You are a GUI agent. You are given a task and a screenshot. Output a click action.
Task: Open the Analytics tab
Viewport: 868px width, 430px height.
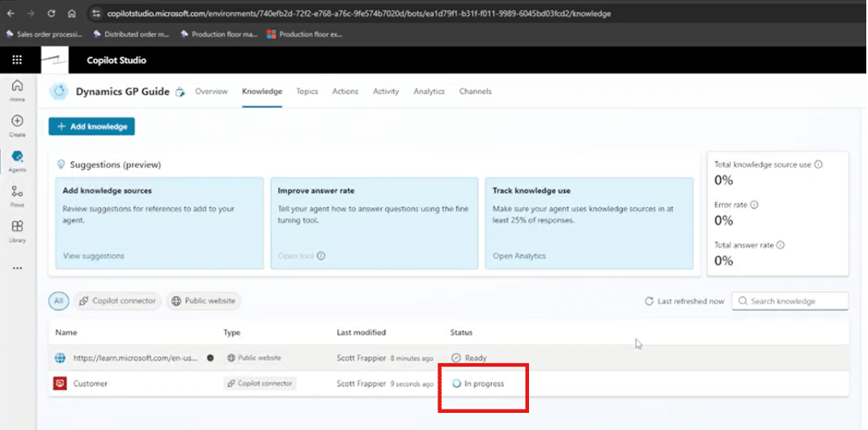(x=429, y=92)
